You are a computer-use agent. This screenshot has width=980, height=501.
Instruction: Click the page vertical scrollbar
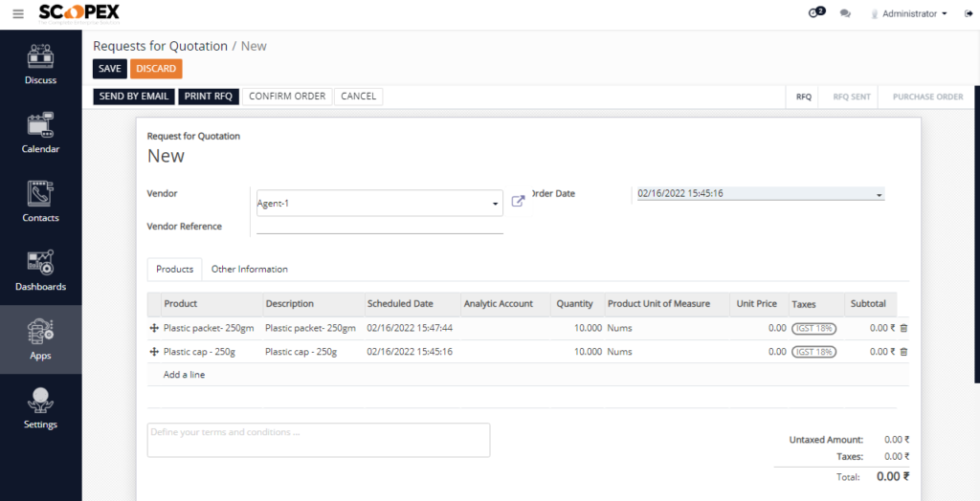pyautogui.click(x=977, y=234)
